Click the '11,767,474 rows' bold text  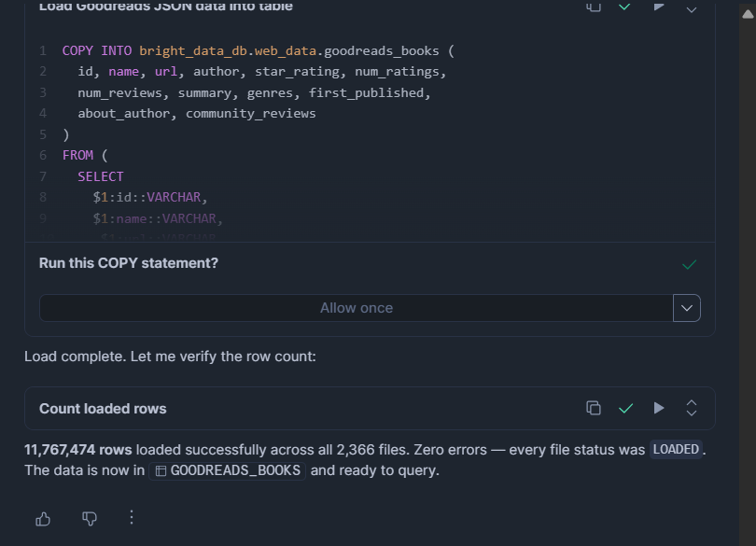pos(78,450)
